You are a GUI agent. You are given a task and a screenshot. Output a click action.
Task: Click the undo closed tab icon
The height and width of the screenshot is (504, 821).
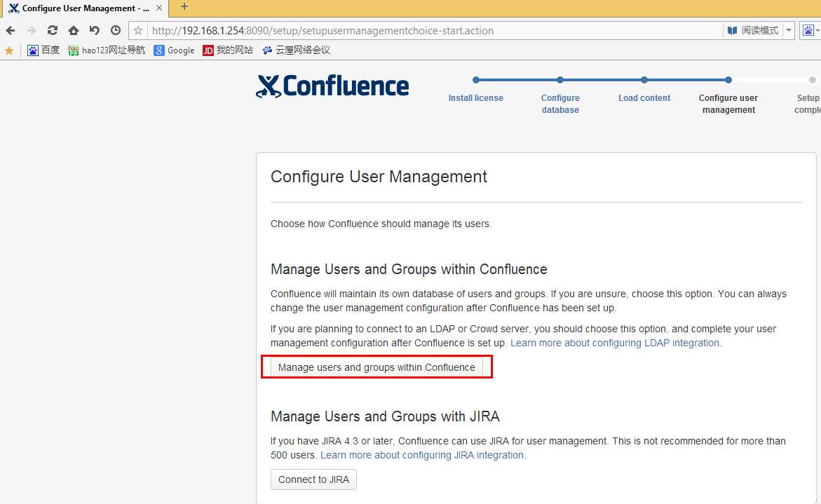click(x=94, y=30)
